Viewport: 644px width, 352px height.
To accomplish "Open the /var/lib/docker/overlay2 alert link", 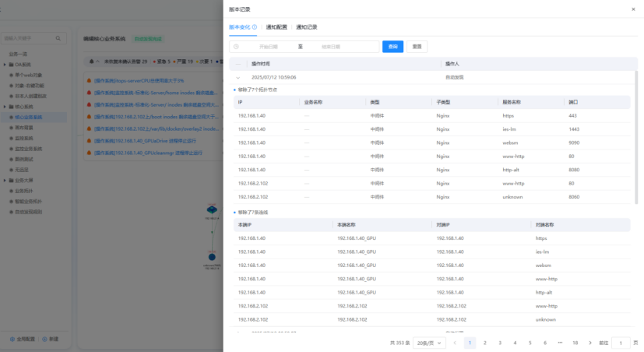I will click(x=156, y=129).
